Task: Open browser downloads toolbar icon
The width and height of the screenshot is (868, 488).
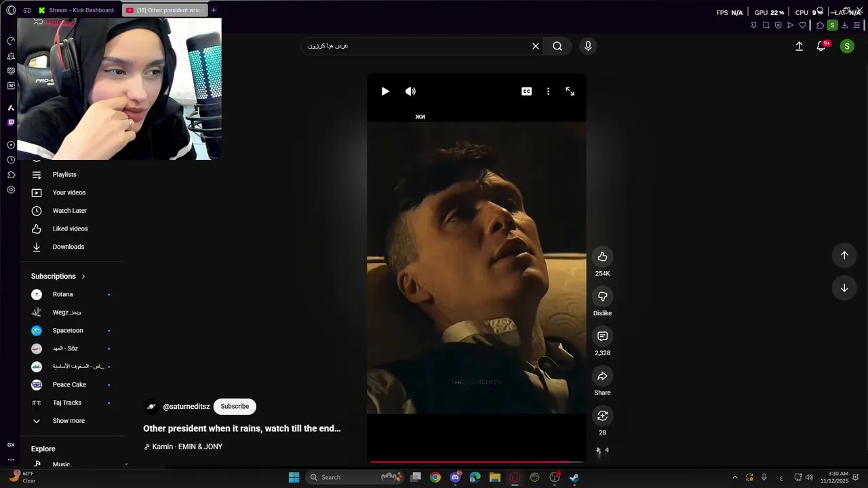Action: pyautogui.click(x=844, y=25)
